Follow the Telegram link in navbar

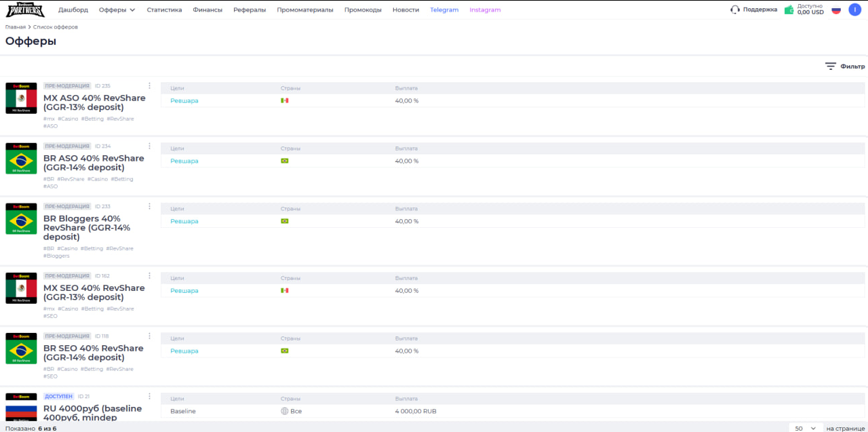[444, 10]
